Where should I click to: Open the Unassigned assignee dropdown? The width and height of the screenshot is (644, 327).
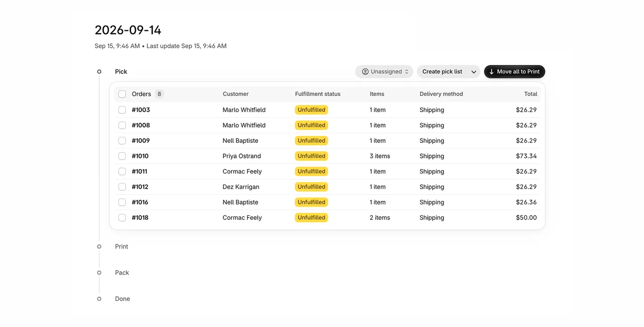tap(384, 71)
